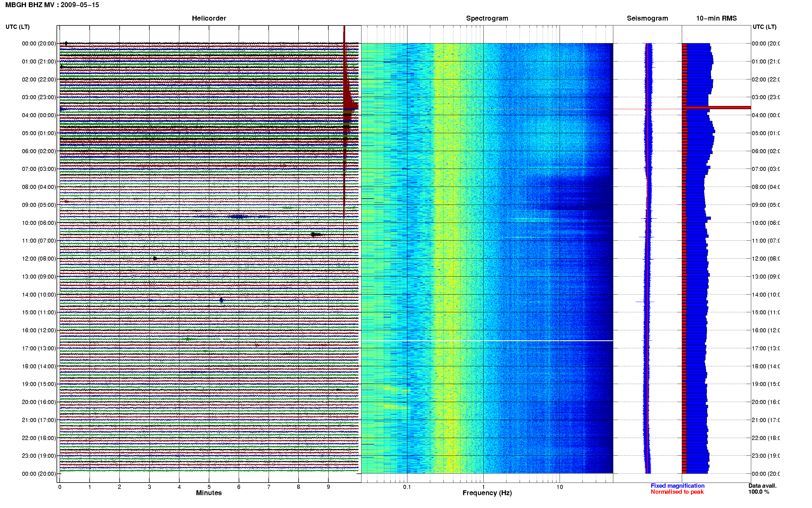
Task: Click the green event near 16:30 trace
Action: tap(188, 339)
